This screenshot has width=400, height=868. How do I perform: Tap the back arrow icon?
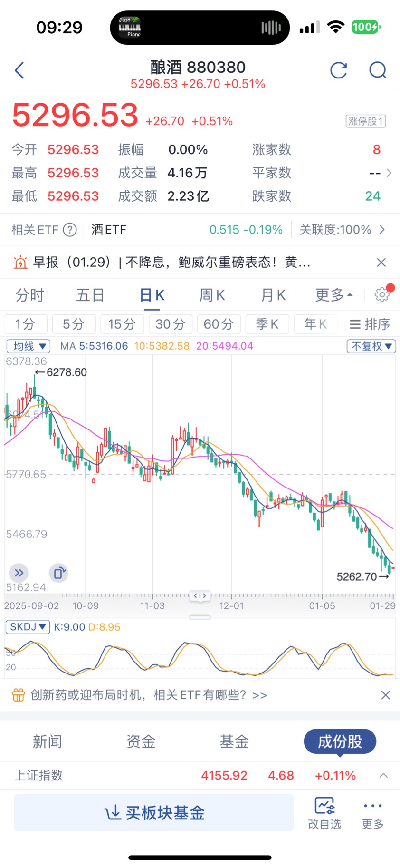(19, 70)
